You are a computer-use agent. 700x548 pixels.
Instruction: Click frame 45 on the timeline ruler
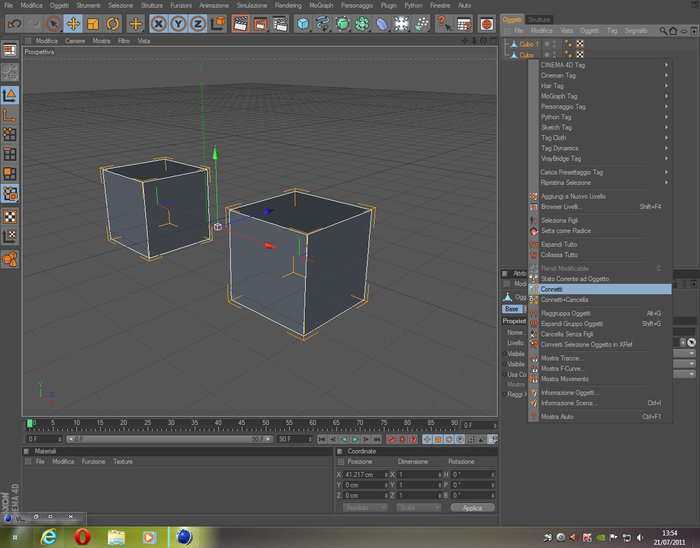[242, 423]
